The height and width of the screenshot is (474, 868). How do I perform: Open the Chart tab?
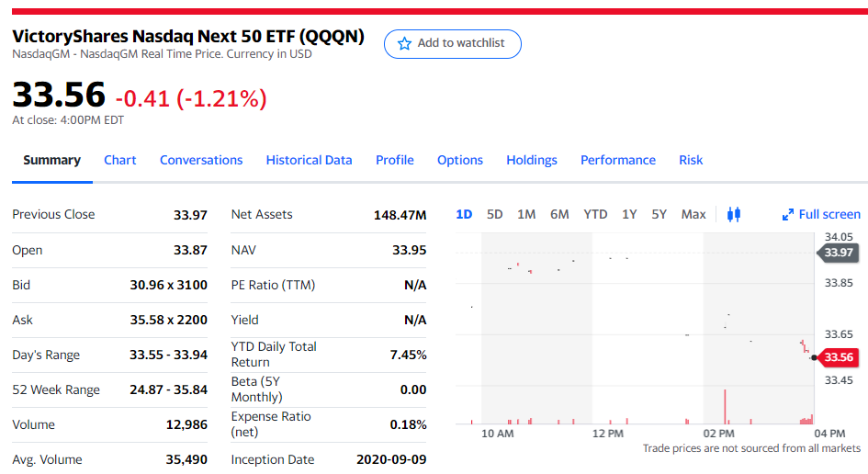(120, 160)
